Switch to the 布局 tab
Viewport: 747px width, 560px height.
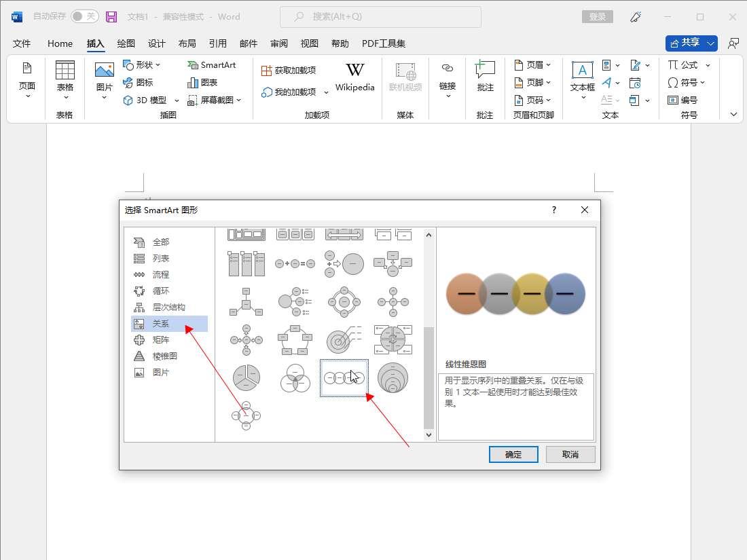[x=187, y=43]
